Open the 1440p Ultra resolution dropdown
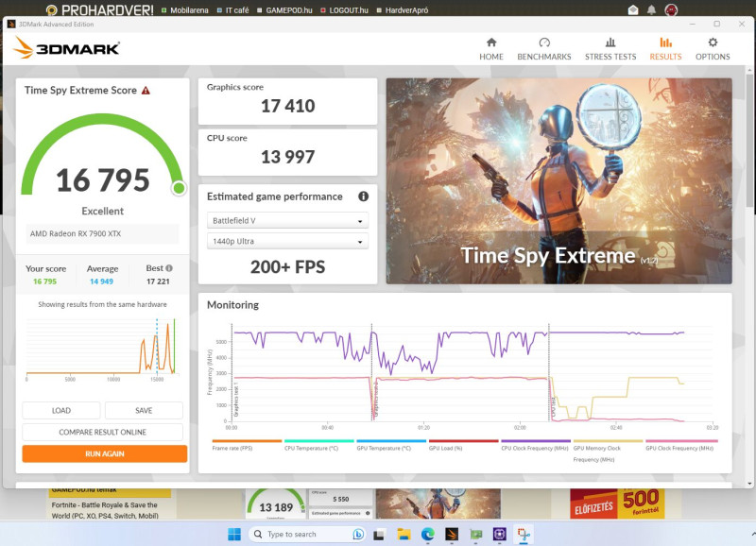 click(287, 241)
